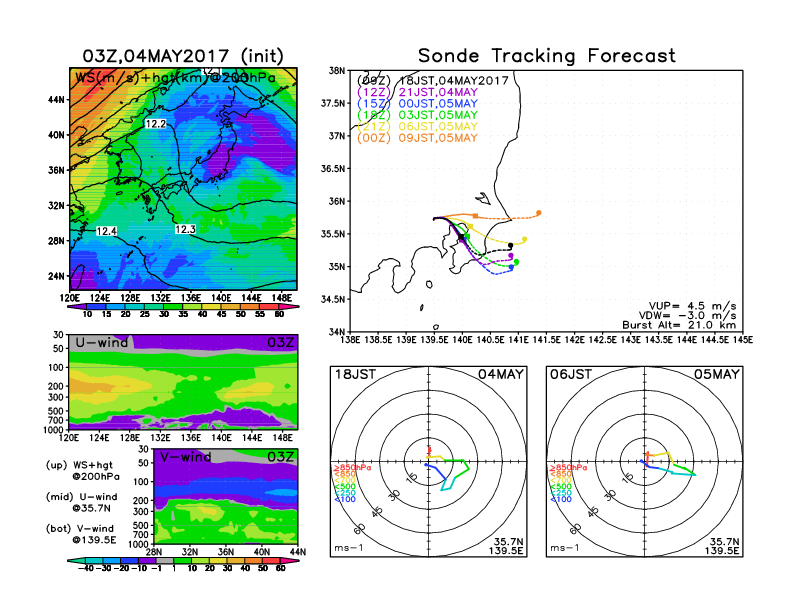The image size is (792, 612).
Task: Click the "03Z" tag in the V-wind panel
Action: point(280,457)
